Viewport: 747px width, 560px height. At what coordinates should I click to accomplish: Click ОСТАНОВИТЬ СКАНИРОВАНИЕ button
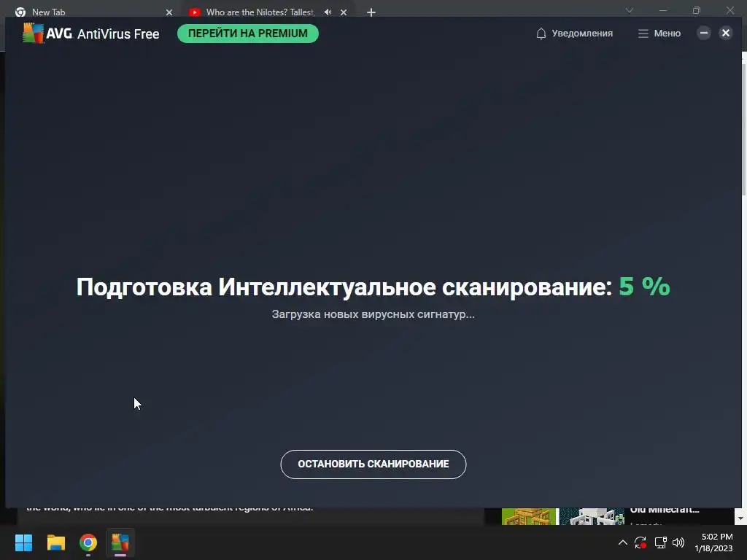click(x=373, y=464)
